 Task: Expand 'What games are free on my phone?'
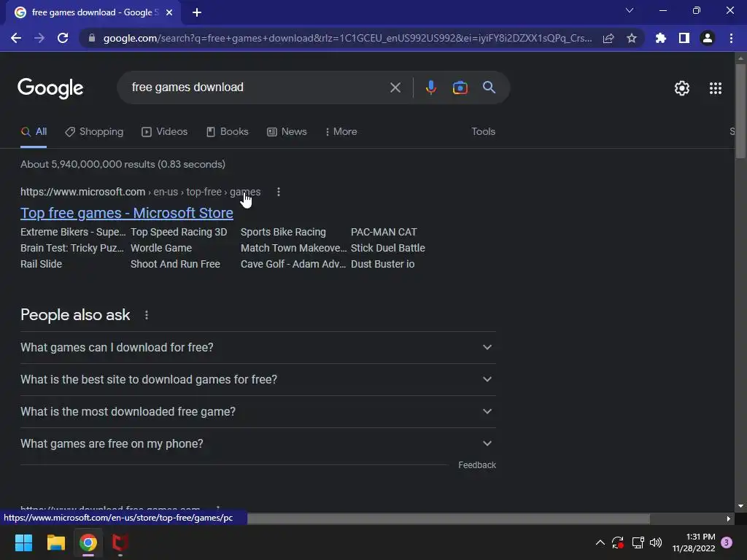(258, 444)
